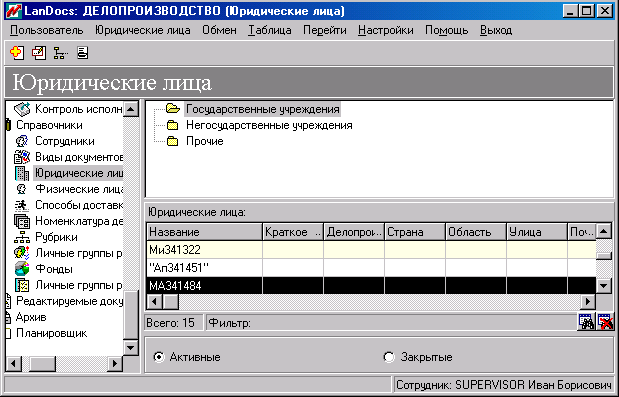Click the edit record toolbar icon
This screenshot has width=619, height=397.
39,52
